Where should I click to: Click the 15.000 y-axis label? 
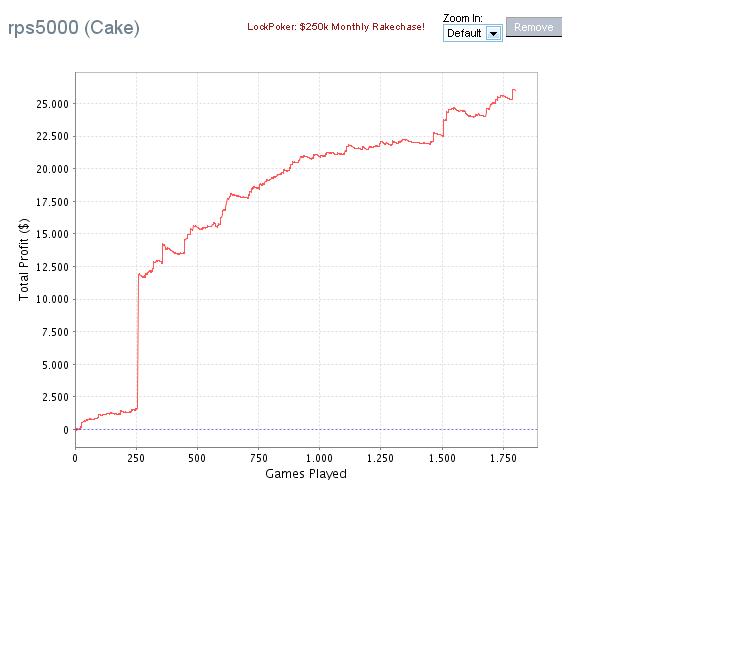(52, 234)
